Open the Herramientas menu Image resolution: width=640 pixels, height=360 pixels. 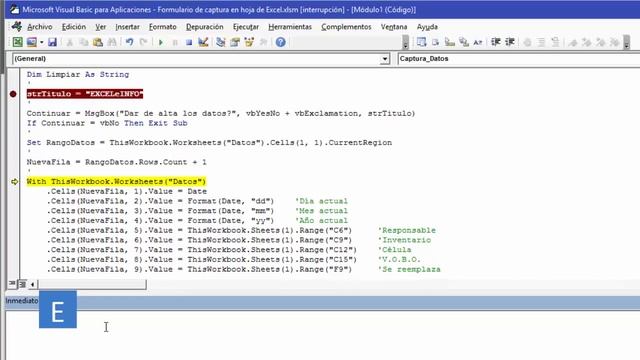[x=290, y=27]
